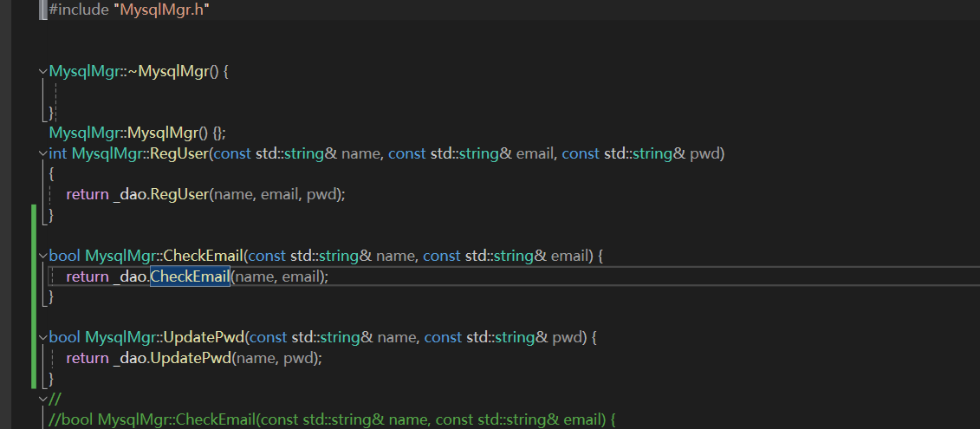The width and height of the screenshot is (980, 429).
Task: Click _dao in the _dao.RegUser call
Action: tap(129, 194)
